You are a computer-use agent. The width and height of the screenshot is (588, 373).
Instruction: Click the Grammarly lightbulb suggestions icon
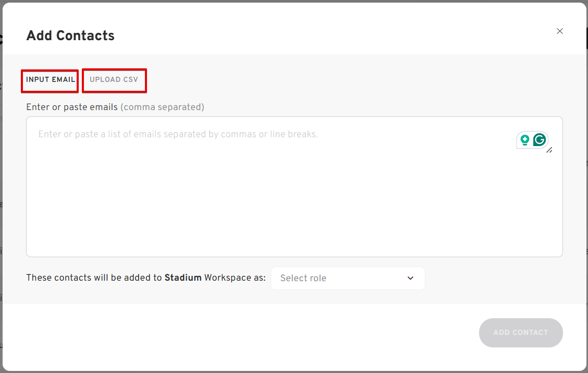coord(524,140)
